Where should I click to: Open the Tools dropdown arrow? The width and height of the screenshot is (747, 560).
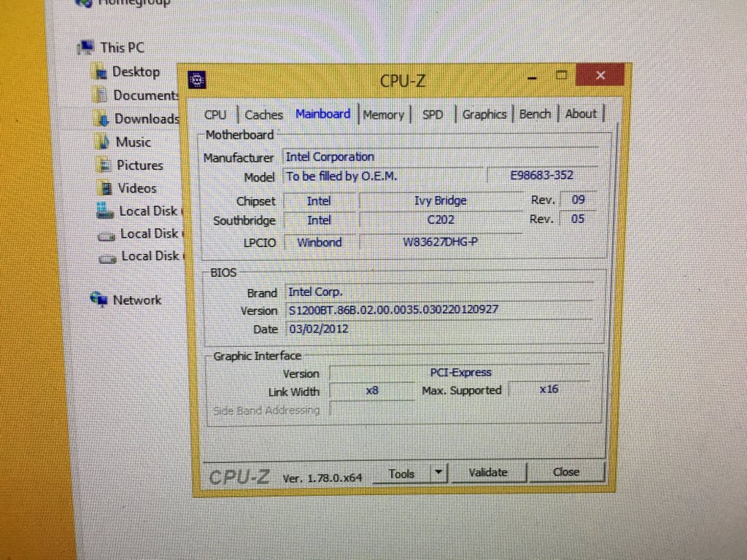click(x=438, y=473)
